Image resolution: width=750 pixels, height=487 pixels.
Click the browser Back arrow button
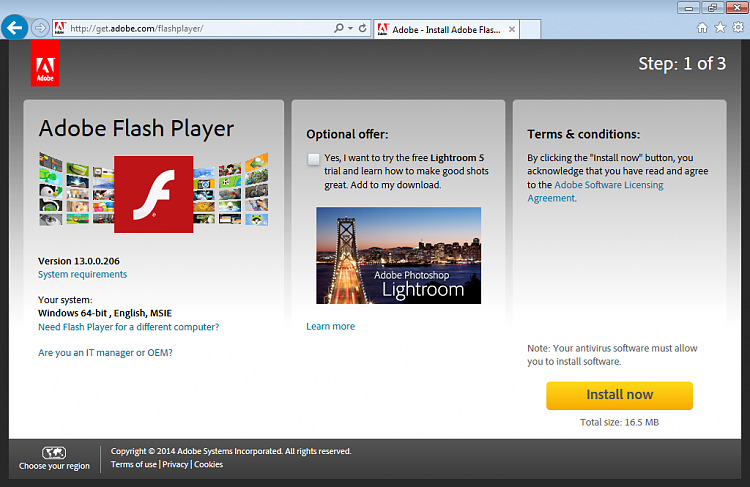click(14, 28)
